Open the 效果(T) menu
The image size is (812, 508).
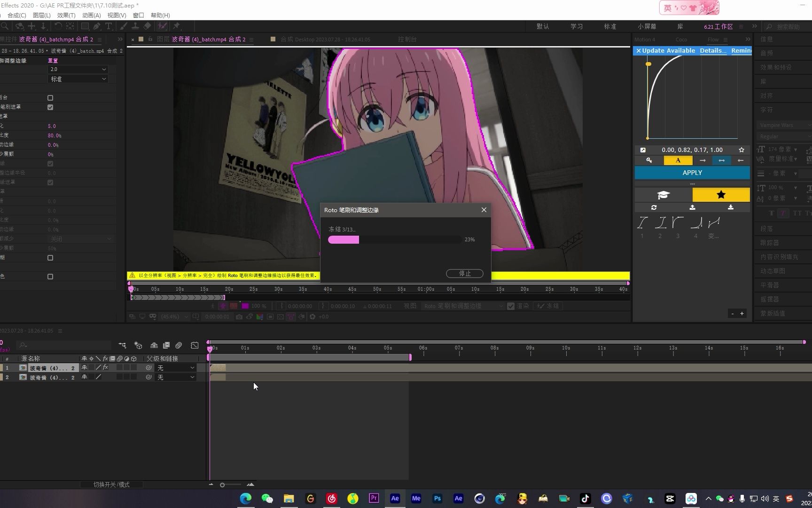pos(66,15)
